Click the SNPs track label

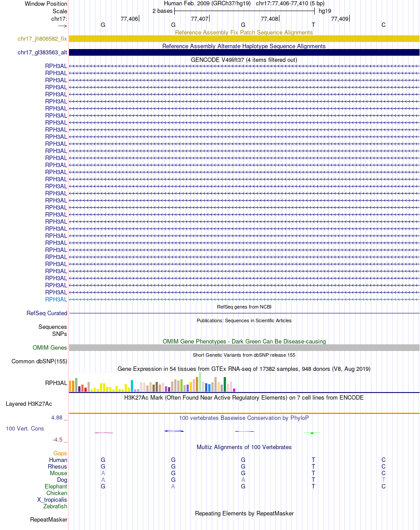pos(60,334)
